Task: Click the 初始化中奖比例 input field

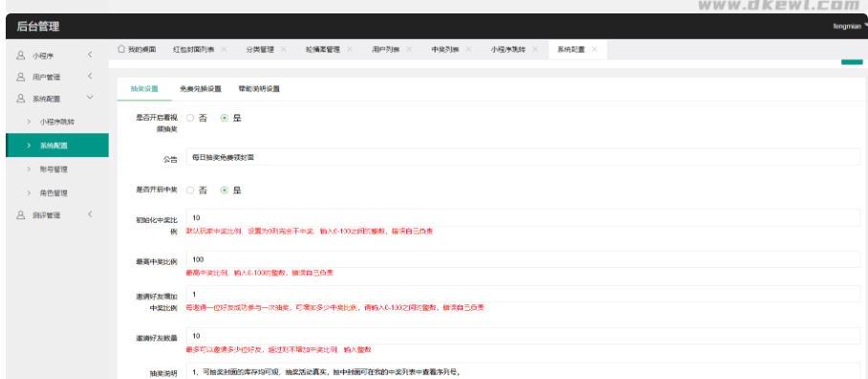Action: tap(523, 217)
